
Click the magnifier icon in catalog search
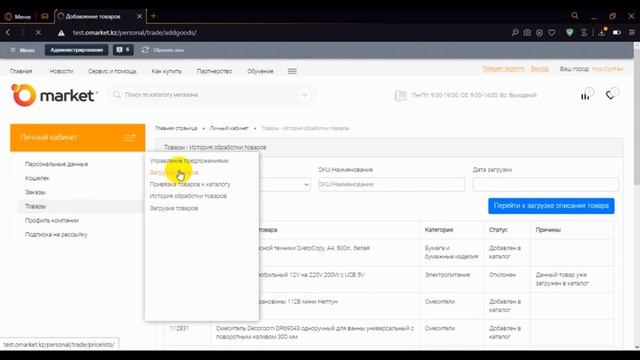click(x=117, y=95)
